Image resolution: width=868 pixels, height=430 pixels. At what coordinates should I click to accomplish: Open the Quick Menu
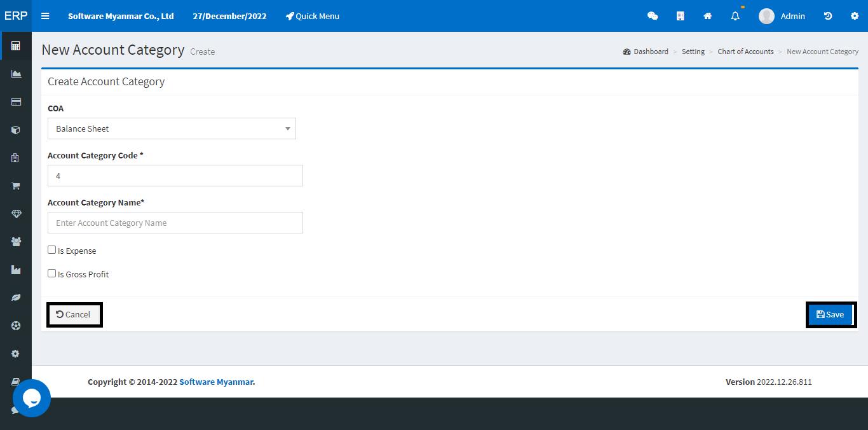click(x=312, y=16)
